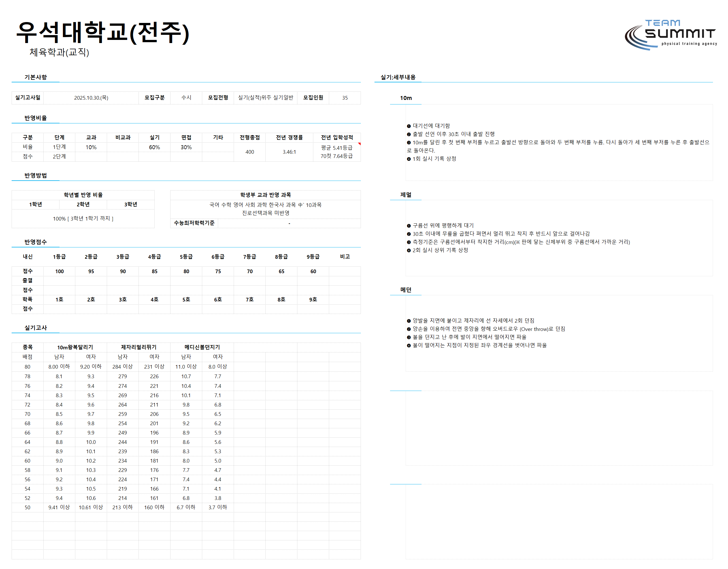
Task: Click the cell 평균 5.41등급
Action: (337, 147)
